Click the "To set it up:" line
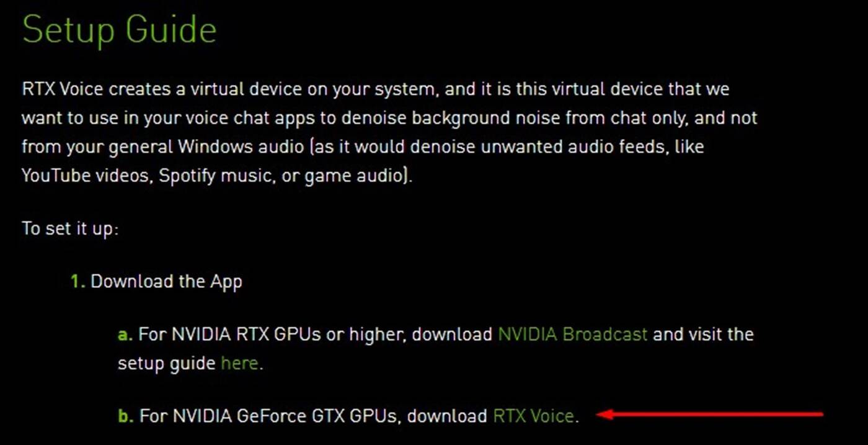 [x=70, y=228]
